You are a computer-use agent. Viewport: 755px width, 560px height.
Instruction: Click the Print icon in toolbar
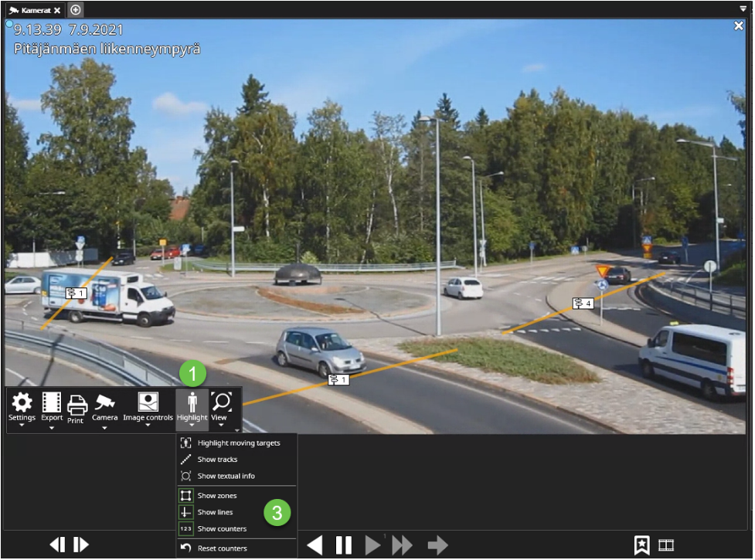point(76,407)
